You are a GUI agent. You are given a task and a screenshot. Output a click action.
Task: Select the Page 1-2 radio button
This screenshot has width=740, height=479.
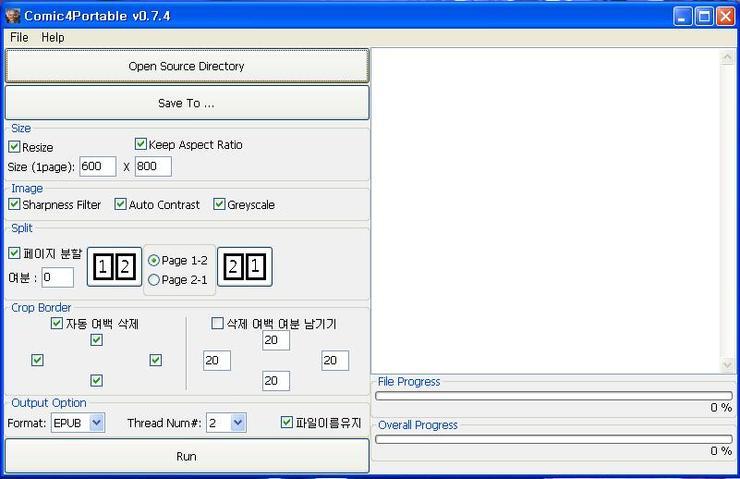pos(154,260)
